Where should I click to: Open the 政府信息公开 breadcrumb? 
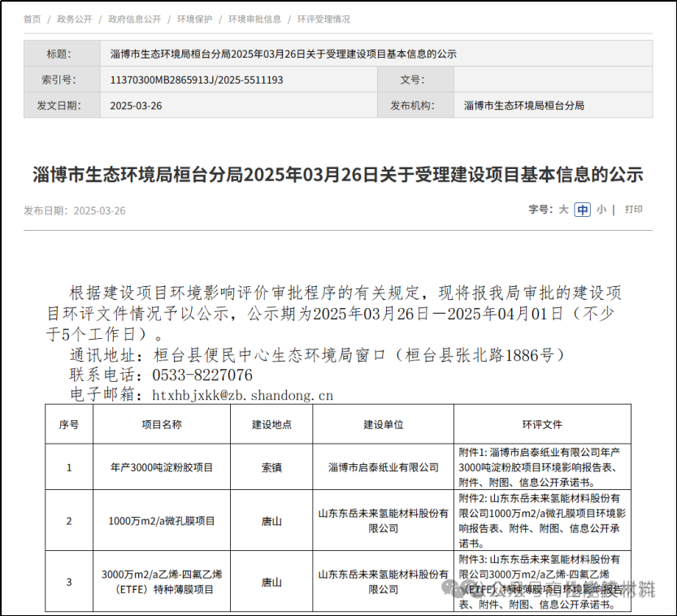click(x=134, y=19)
